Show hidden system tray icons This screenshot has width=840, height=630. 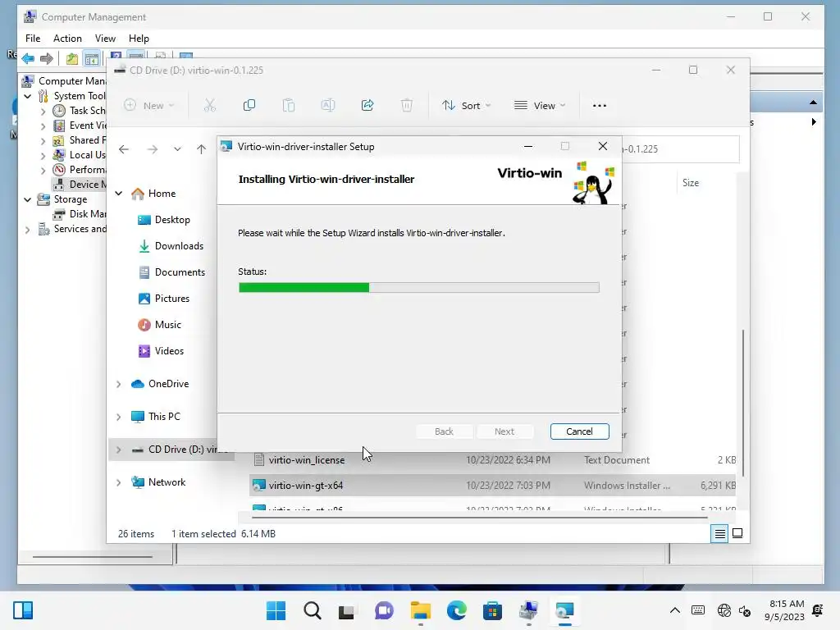tap(675, 610)
